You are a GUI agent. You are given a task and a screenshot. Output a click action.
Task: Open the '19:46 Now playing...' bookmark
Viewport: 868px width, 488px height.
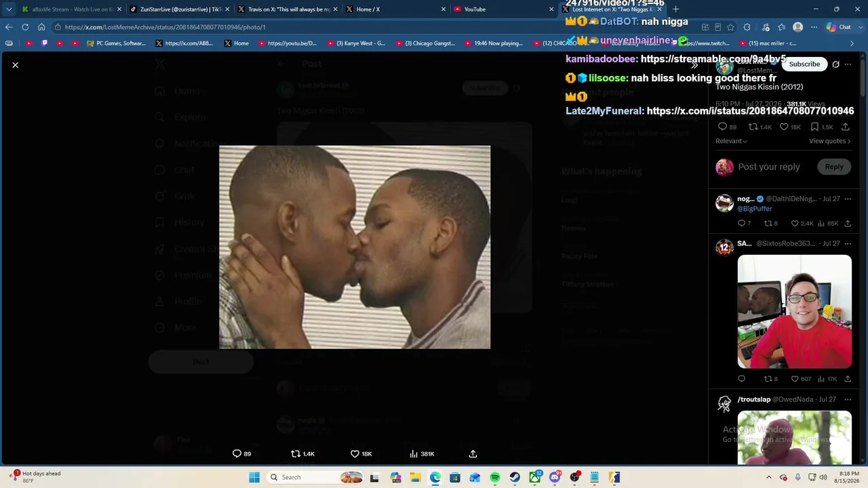click(x=494, y=43)
